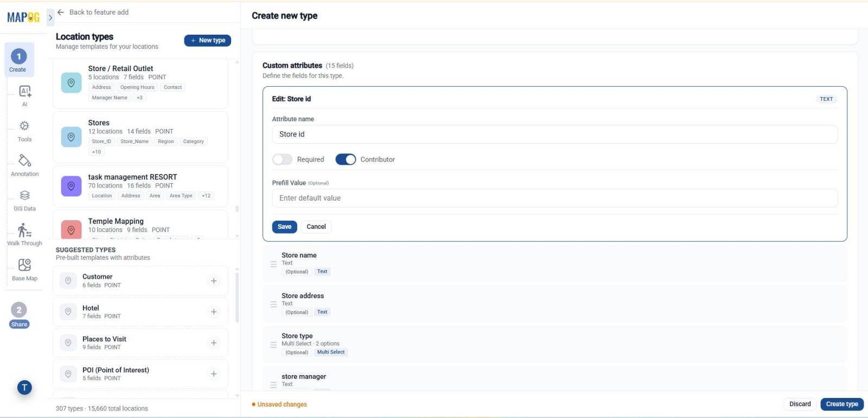The width and height of the screenshot is (868, 418).
Task: Open the Store type attribute row
Action: (x=554, y=344)
